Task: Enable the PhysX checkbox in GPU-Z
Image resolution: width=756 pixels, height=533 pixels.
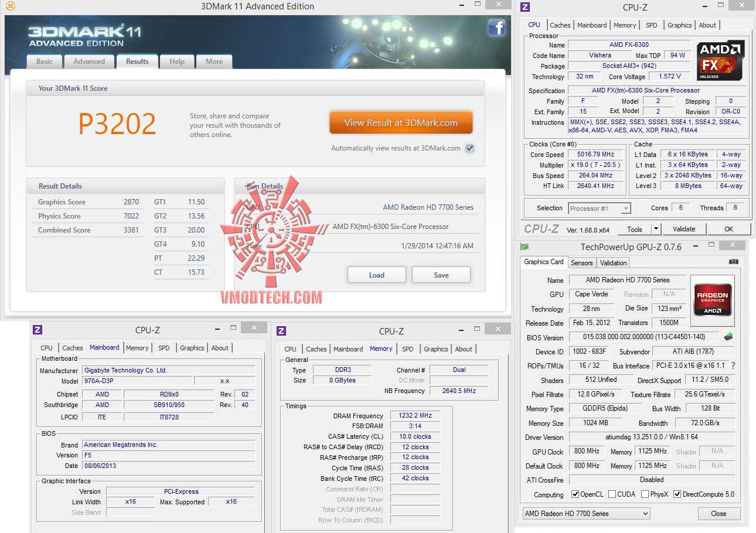Action: (645, 494)
